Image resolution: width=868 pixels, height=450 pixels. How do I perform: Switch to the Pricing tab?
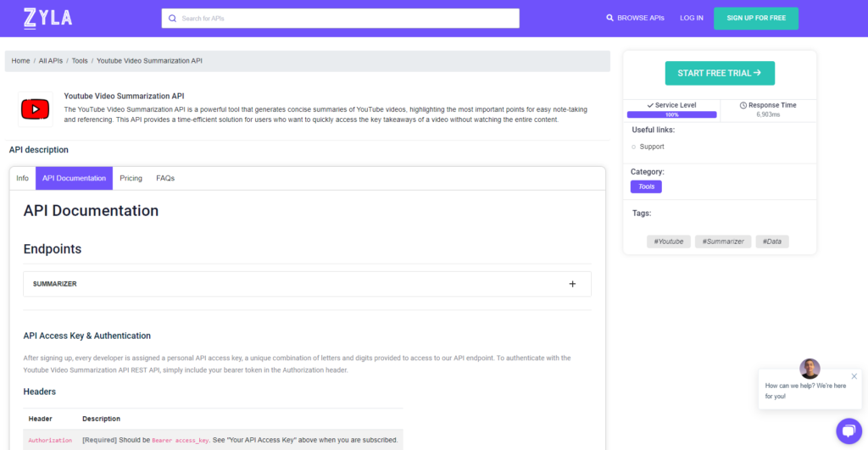pos(131,178)
